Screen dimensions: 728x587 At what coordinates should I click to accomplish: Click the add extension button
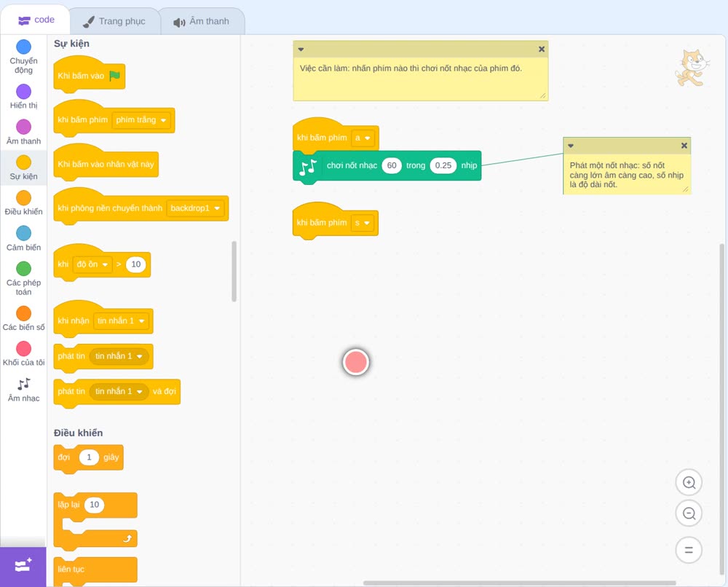(23, 567)
